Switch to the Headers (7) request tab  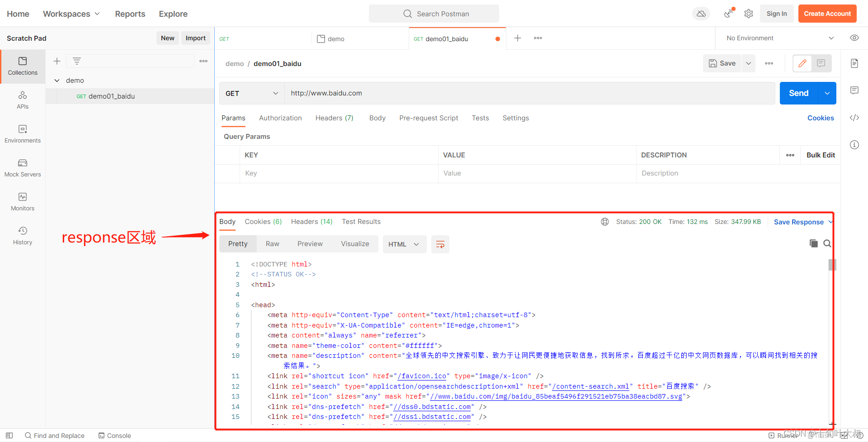[334, 118]
